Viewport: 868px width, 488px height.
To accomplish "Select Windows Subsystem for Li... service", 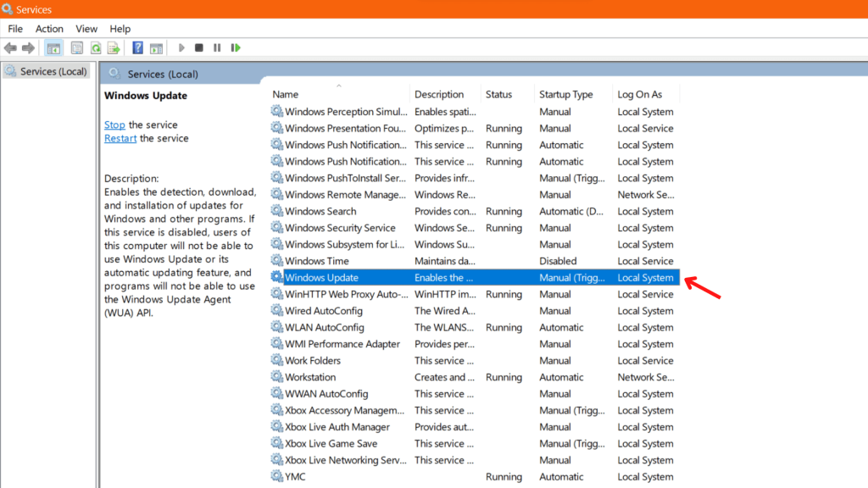I will 345,245.
